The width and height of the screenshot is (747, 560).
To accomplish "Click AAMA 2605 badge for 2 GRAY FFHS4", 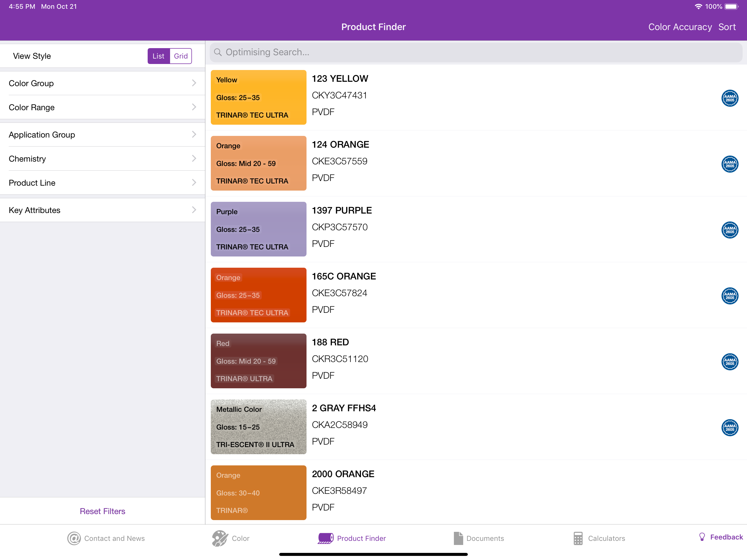I will pyautogui.click(x=730, y=428).
